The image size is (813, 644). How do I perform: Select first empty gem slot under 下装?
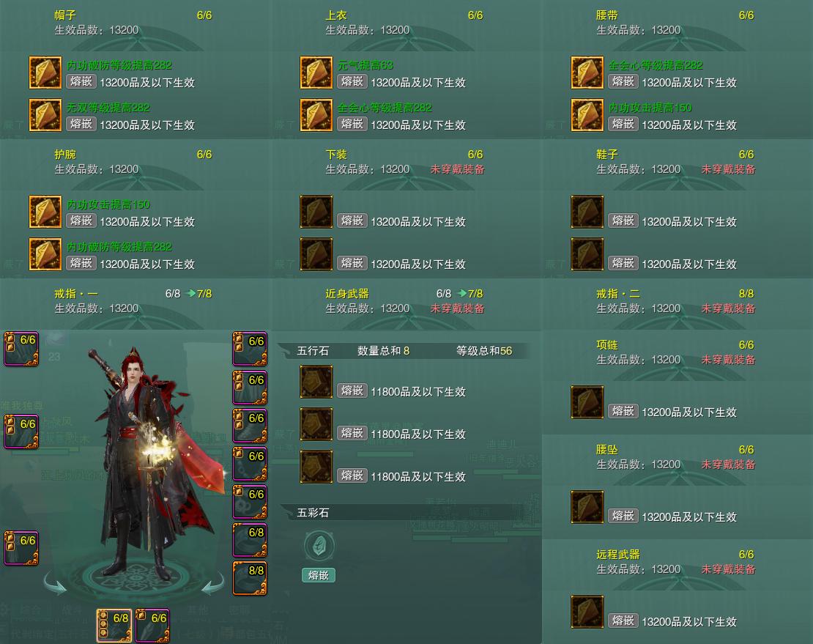point(316,212)
